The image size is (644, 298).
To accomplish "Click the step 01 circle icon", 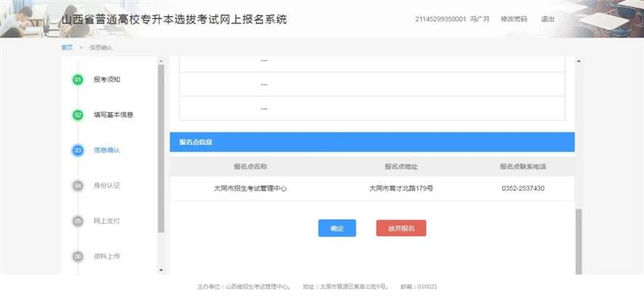I will tap(77, 80).
